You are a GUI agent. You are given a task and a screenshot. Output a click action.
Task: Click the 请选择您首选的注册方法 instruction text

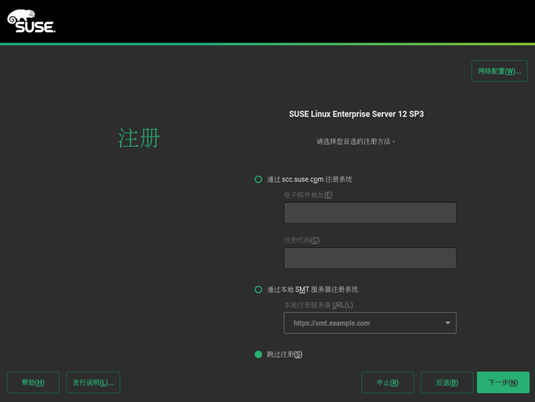[x=356, y=141]
